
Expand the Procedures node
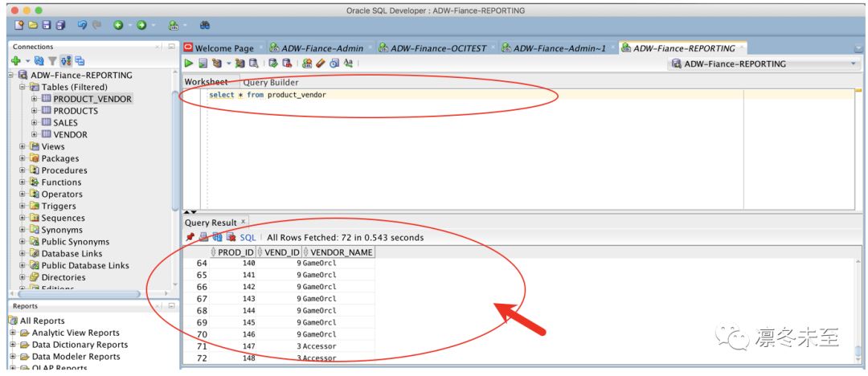[23, 170]
